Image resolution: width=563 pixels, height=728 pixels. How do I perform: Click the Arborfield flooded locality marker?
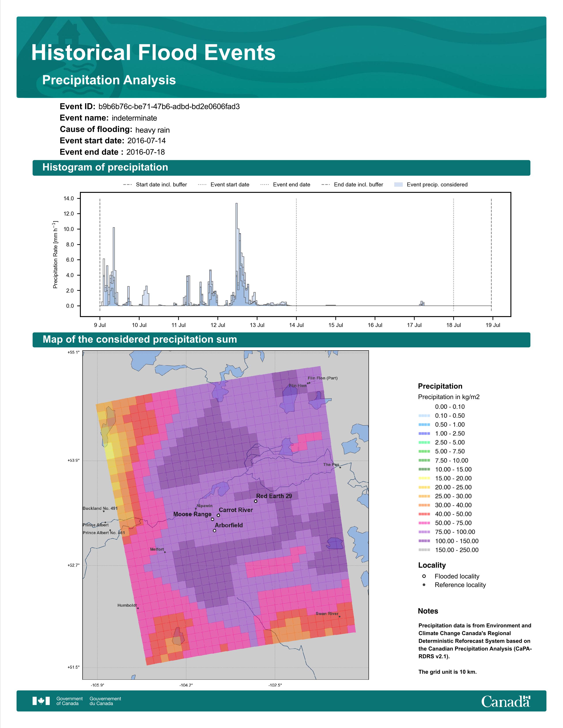pos(214,531)
